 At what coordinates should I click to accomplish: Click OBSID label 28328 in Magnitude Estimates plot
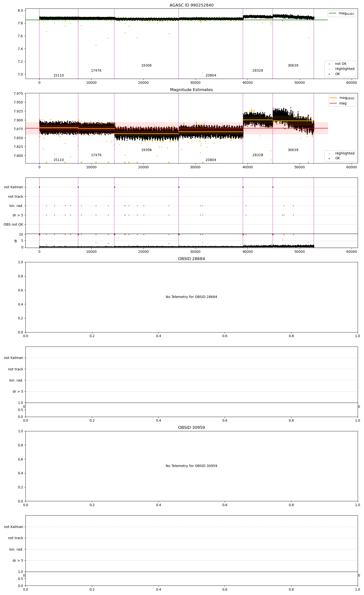point(258,155)
